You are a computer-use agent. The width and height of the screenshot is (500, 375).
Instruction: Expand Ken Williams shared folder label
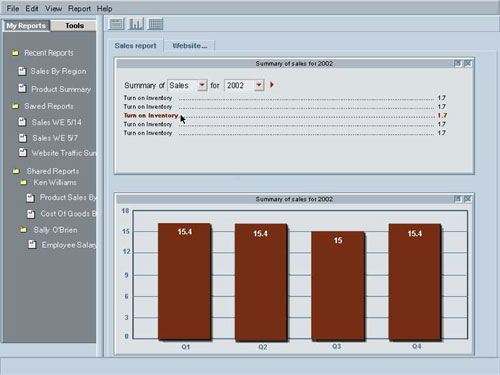point(55,182)
